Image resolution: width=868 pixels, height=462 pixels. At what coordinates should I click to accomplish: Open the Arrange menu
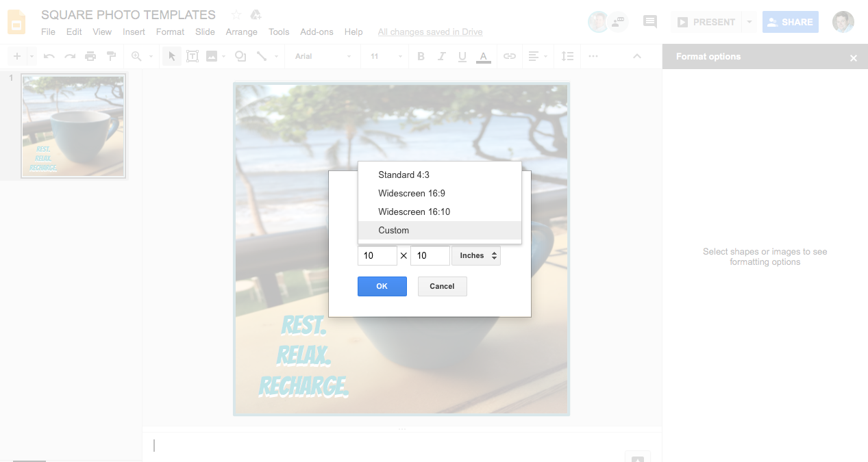(242, 31)
